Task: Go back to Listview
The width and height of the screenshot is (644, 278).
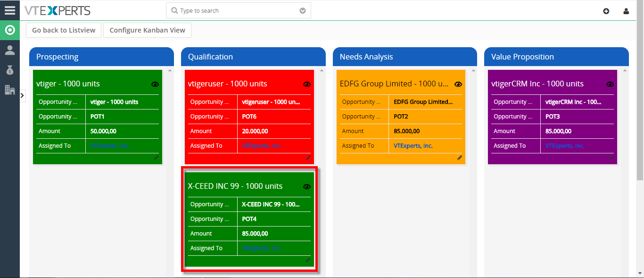Action: [64, 30]
